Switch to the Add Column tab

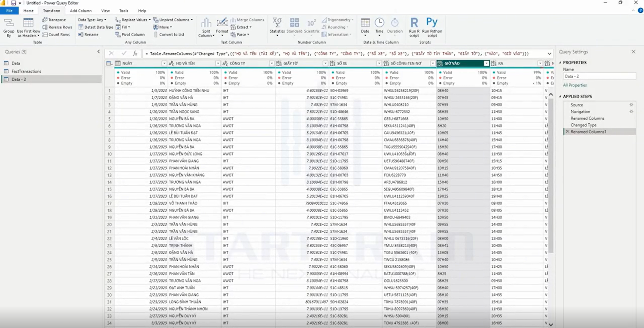[x=81, y=11]
